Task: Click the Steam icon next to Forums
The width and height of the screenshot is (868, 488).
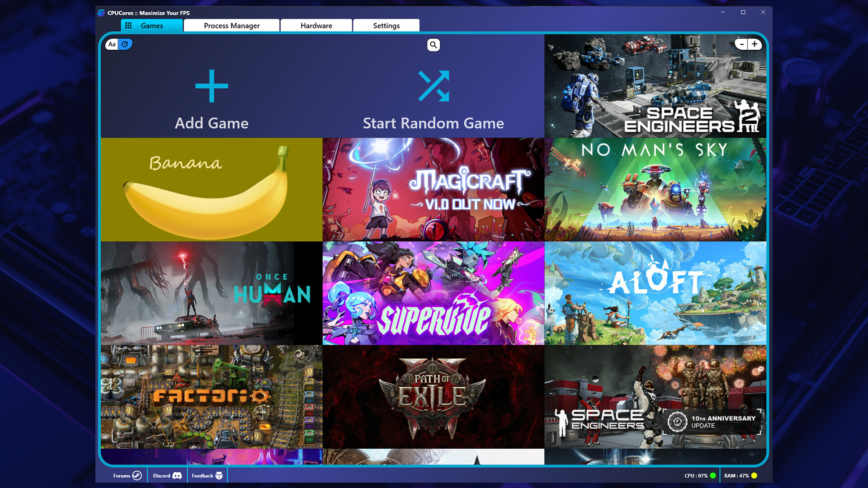Action: [138, 475]
